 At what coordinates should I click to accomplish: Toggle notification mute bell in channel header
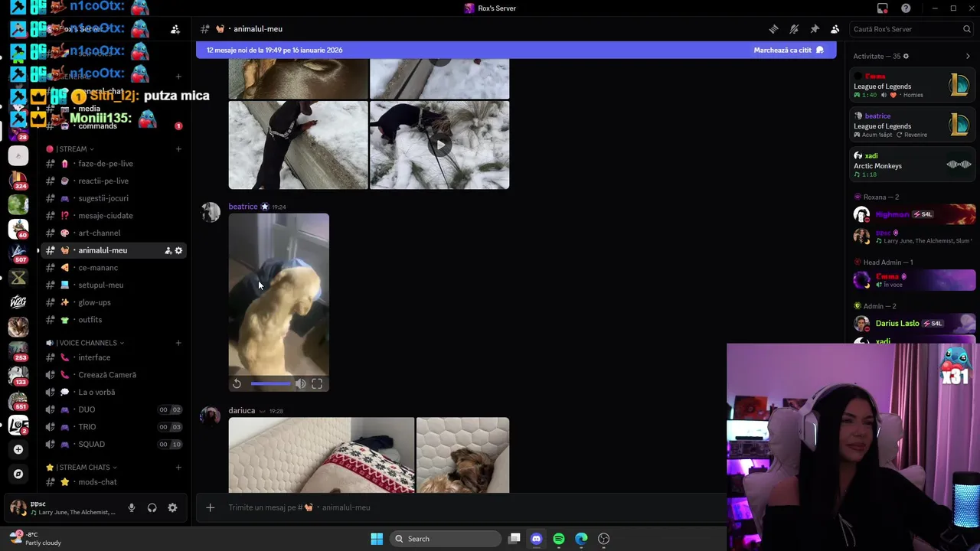(794, 29)
